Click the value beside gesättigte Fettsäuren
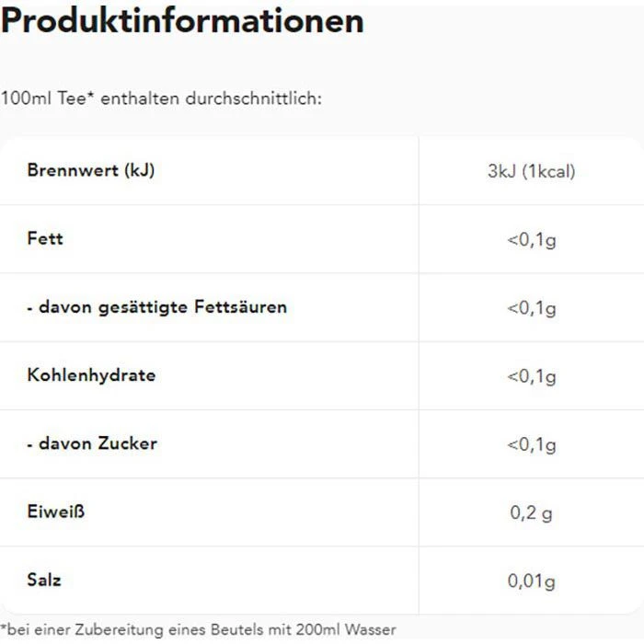 tap(531, 308)
